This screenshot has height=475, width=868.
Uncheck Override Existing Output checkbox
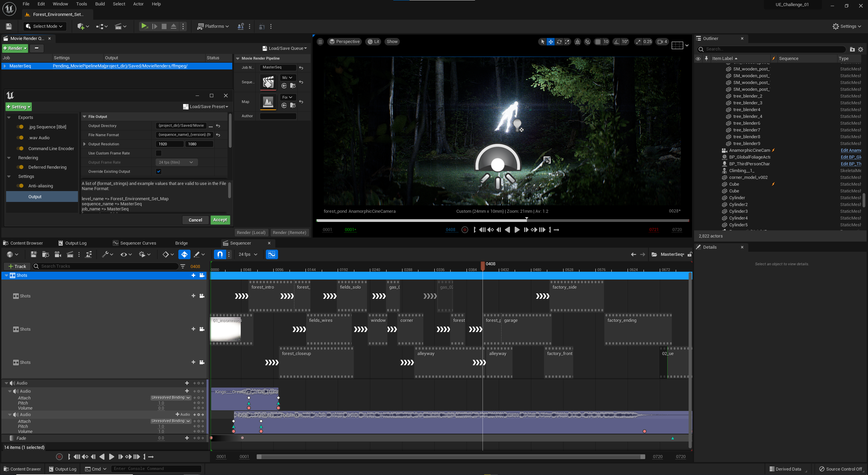point(158,171)
